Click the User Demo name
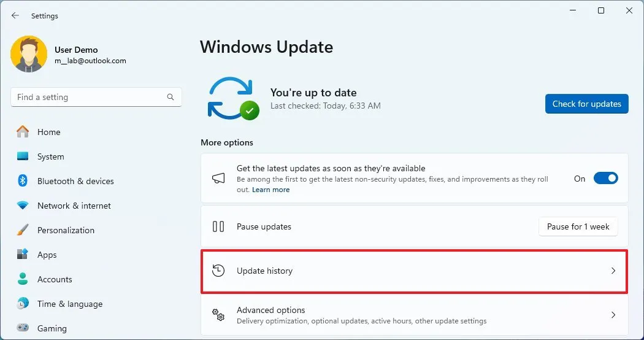The width and height of the screenshot is (644, 340). pos(76,50)
